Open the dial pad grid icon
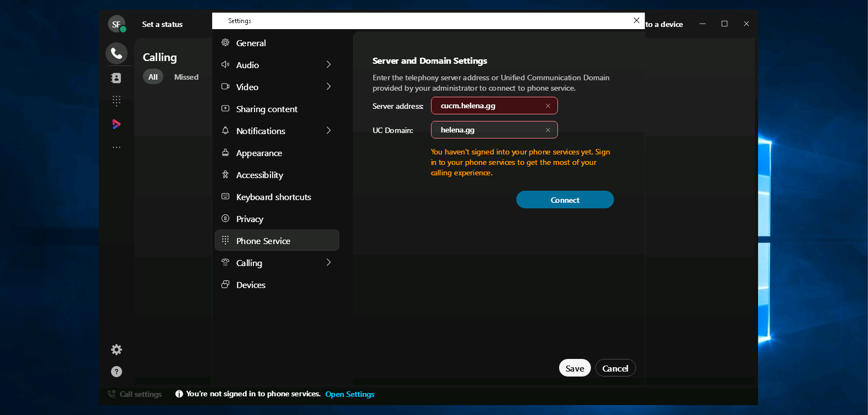Viewport: 868px width, 415px height. point(117,101)
